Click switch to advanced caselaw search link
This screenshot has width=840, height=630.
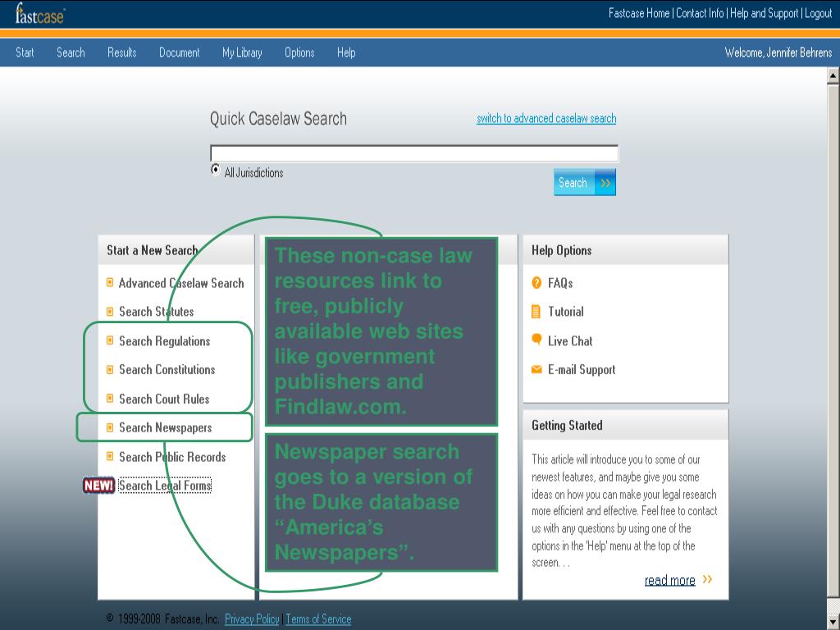point(546,118)
